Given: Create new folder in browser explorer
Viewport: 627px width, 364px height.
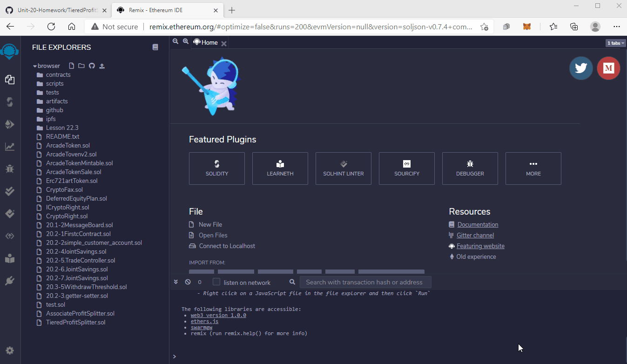Looking at the screenshot, I should pyautogui.click(x=81, y=66).
